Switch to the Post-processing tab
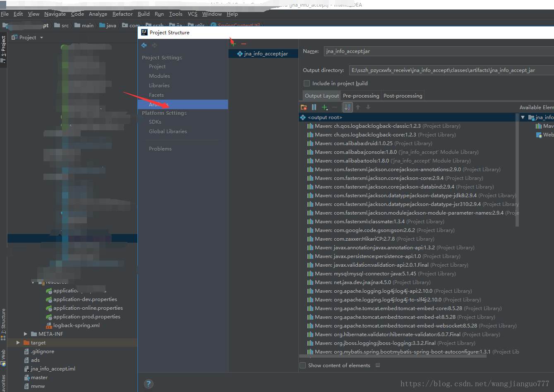The image size is (554, 392). [x=403, y=96]
